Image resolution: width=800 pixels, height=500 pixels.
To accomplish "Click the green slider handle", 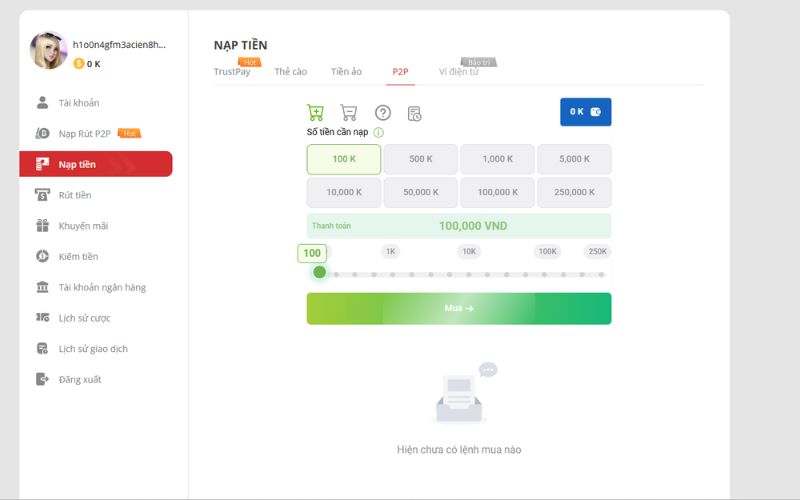I will (319, 272).
